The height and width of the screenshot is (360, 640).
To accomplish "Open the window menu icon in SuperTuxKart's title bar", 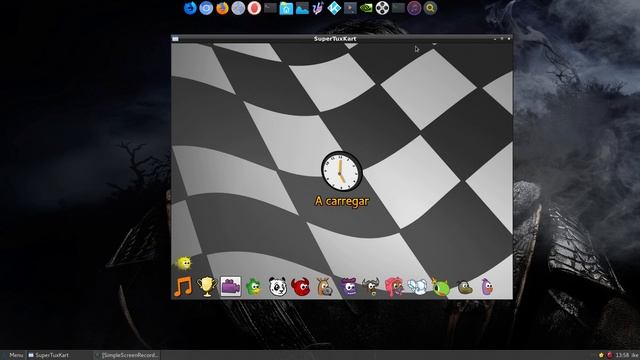I will 175,39.
